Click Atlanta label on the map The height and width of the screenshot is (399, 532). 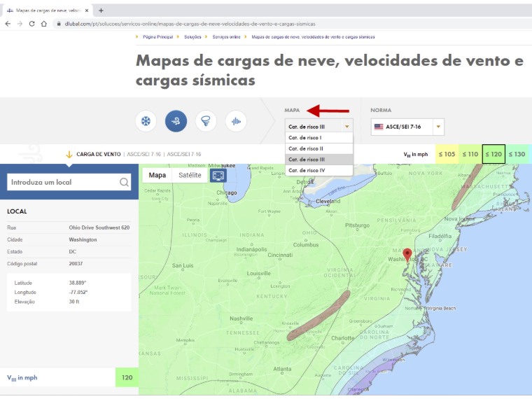coord(282,369)
